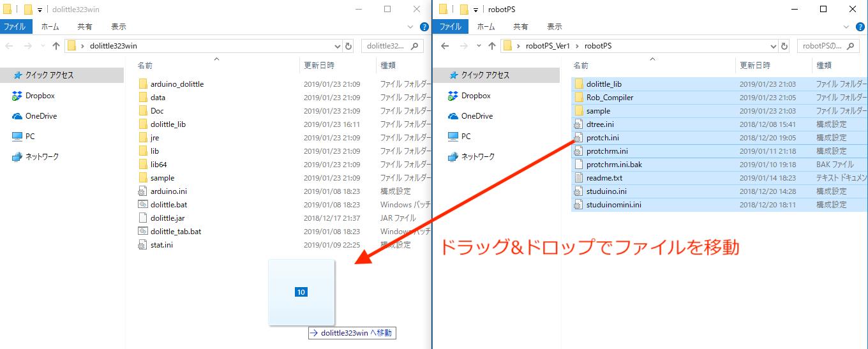Expand the ribbon in dolittle323win window

[x=410, y=27]
